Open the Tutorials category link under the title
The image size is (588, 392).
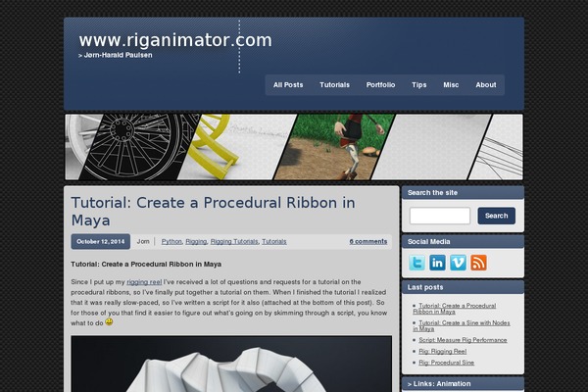point(274,242)
